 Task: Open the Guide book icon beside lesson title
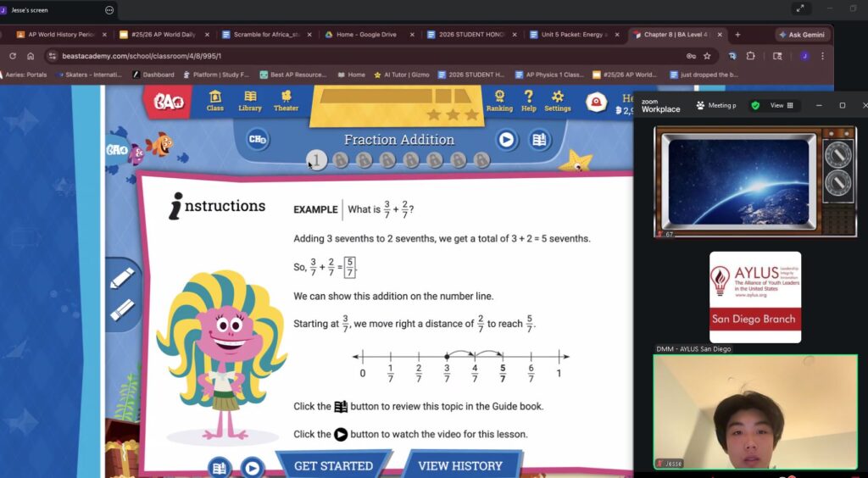[539, 140]
